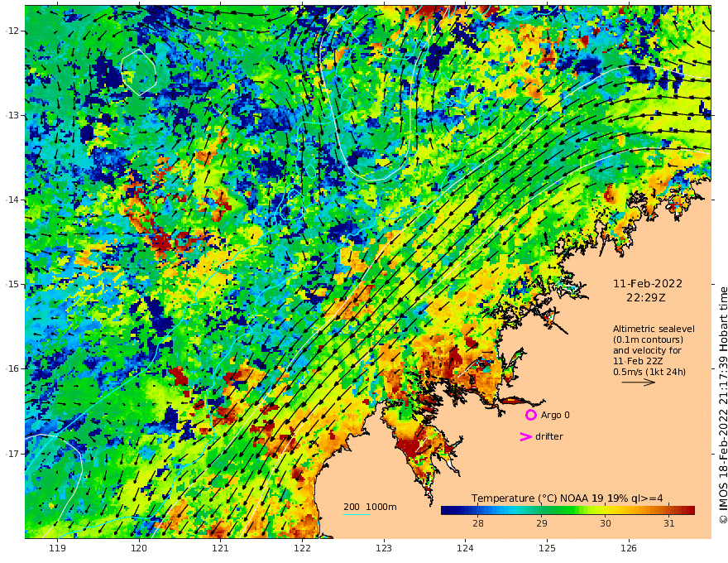Click the 30 tick on the colorbar
This screenshot has width=728, height=563.
click(x=605, y=523)
